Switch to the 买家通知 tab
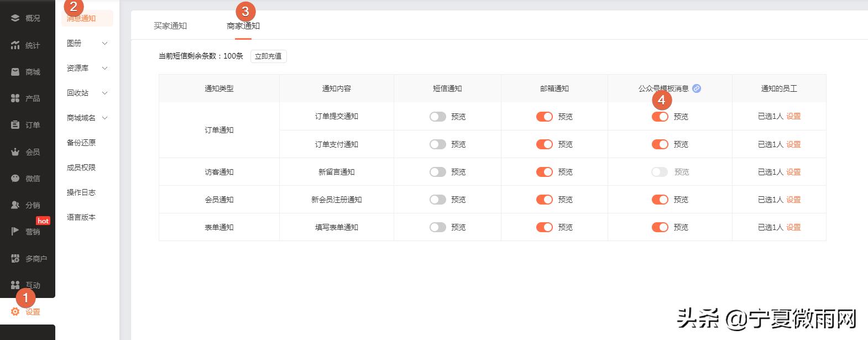 [170, 26]
